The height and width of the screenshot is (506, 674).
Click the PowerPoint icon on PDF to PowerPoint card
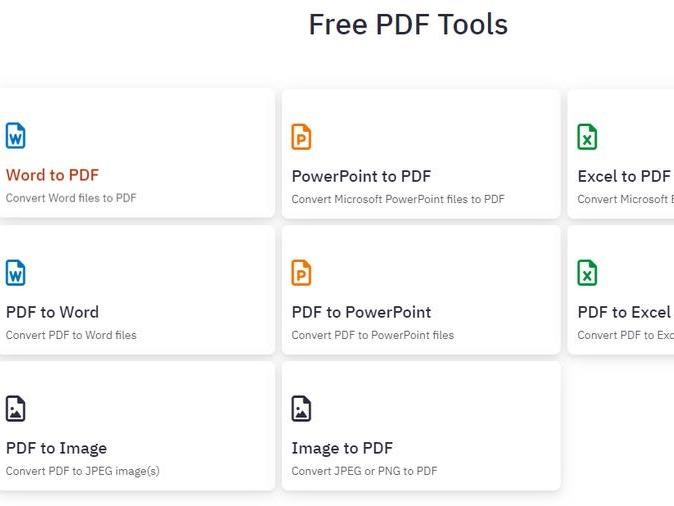(x=301, y=272)
